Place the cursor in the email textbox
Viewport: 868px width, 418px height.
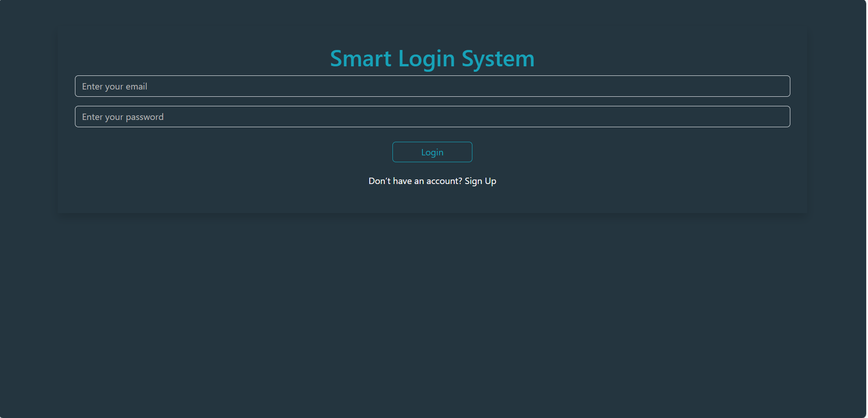click(x=432, y=86)
